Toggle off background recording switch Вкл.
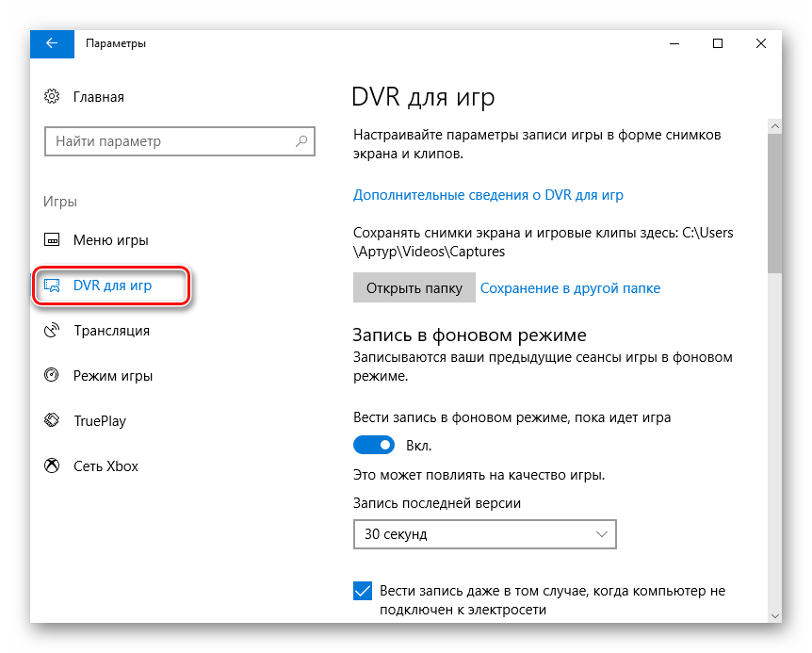The image size is (812, 653). (x=373, y=445)
